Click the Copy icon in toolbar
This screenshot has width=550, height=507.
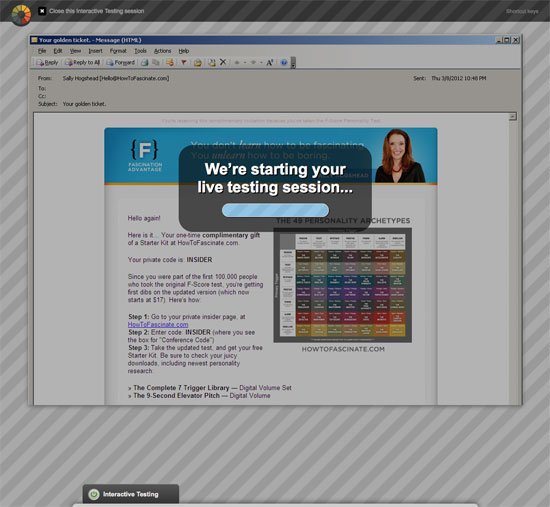[x=156, y=62]
